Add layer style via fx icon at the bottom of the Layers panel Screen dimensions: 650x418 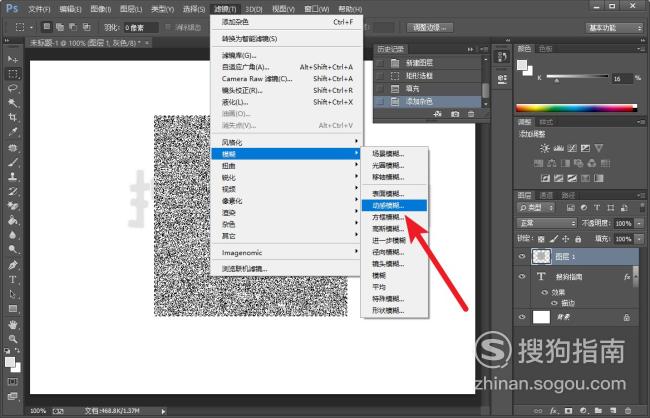coord(553,411)
